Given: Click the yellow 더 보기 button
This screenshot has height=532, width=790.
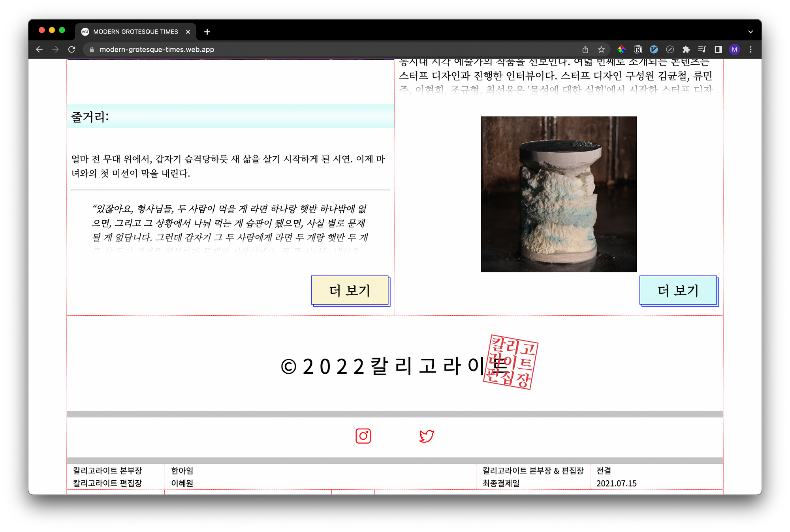Looking at the screenshot, I should [350, 290].
